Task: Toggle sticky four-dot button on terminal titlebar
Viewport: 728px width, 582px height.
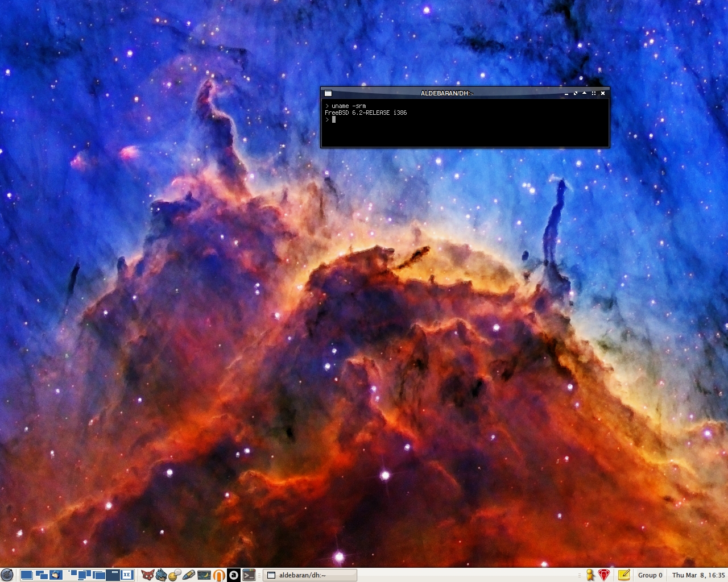Action: [x=594, y=93]
